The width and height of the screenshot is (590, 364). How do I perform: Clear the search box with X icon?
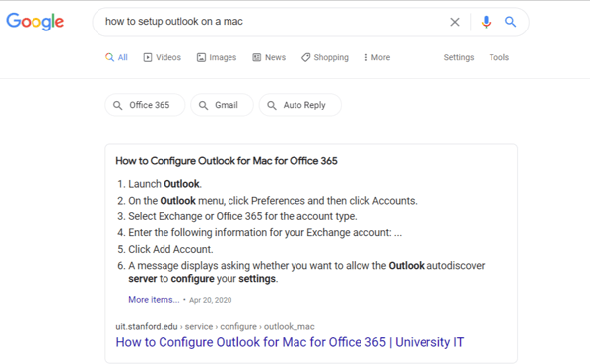point(455,22)
